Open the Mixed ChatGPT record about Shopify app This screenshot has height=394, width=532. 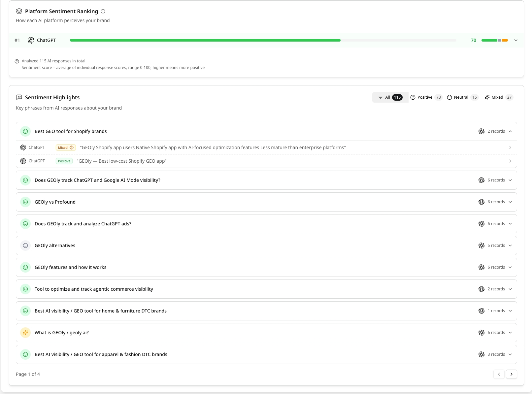click(266, 148)
